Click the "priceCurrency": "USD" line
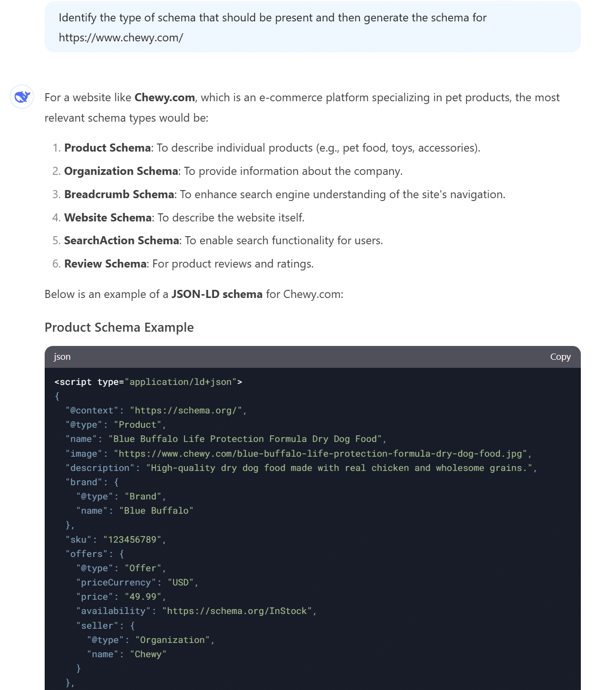The height and width of the screenshot is (690, 616). point(137,583)
